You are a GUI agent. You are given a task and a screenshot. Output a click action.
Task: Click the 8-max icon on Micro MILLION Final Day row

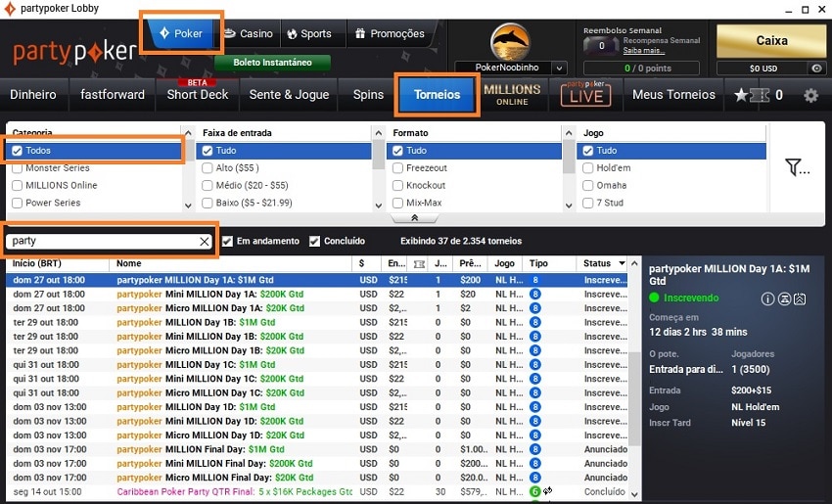click(534, 478)
